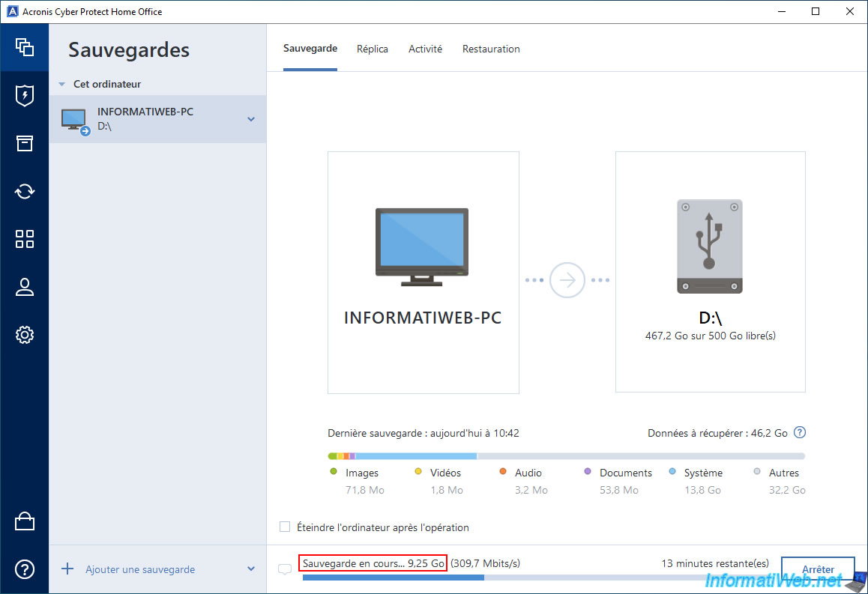Click the arrow between source and destination

pyautogui.click(x=567, y=280)
